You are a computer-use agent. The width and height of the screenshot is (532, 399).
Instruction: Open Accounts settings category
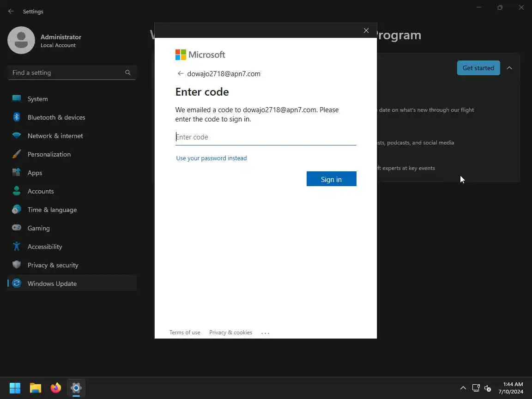72,191
